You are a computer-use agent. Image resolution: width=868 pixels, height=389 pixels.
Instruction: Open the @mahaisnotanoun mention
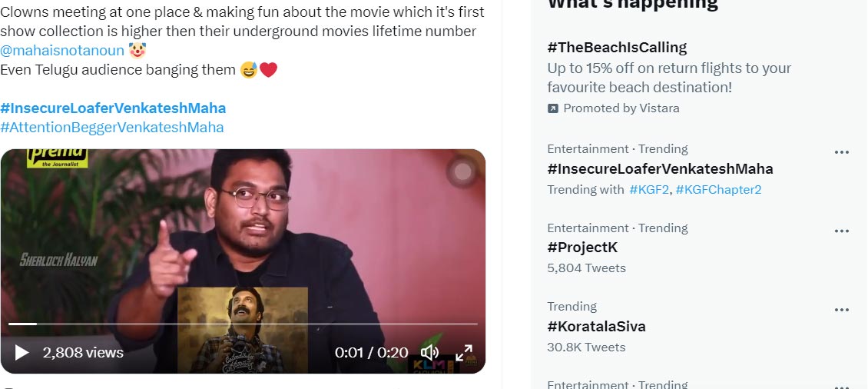[x=62, y=51]
